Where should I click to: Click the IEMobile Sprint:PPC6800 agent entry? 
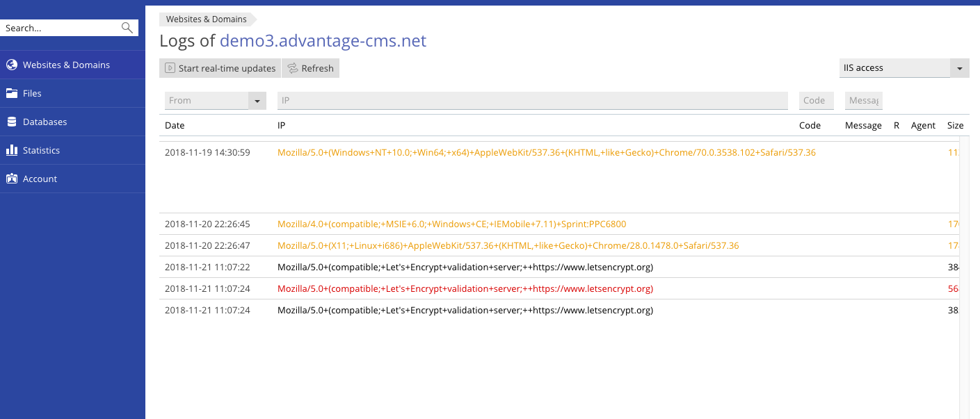pos(451,224)
